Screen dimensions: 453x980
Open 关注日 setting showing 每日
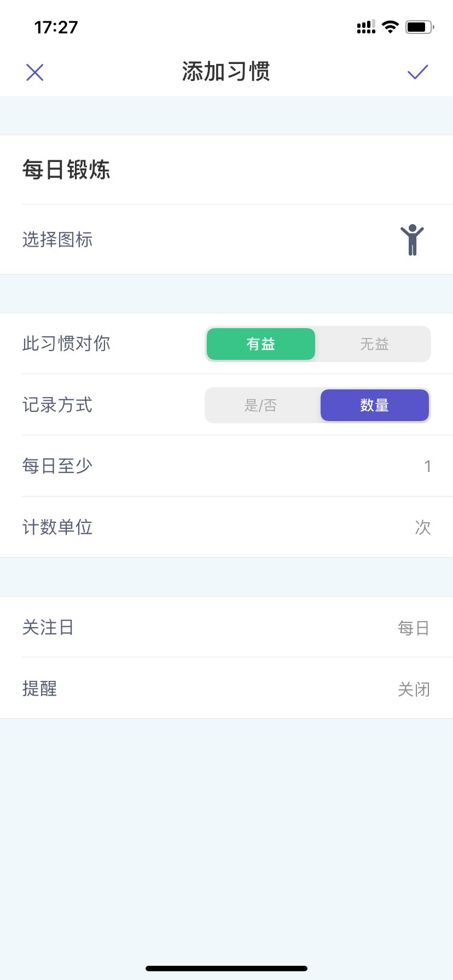[x=226, y=627]
